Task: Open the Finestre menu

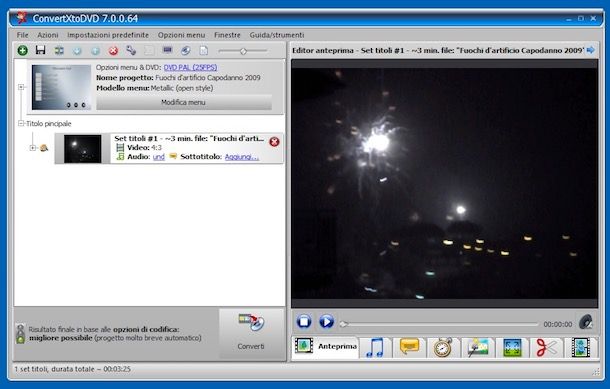Action: [227, 35]
